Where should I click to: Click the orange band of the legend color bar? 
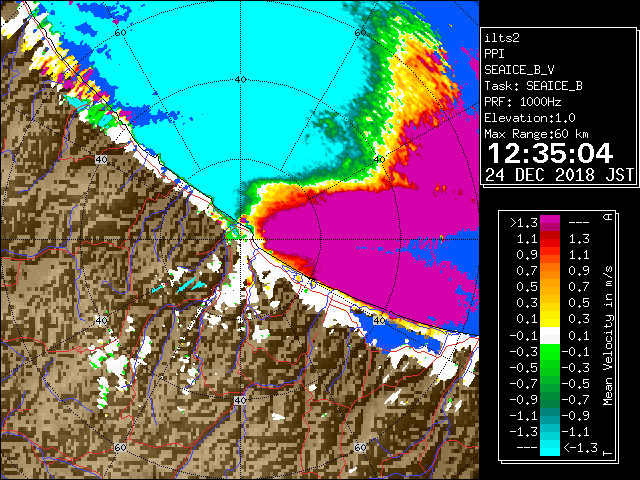550,271
